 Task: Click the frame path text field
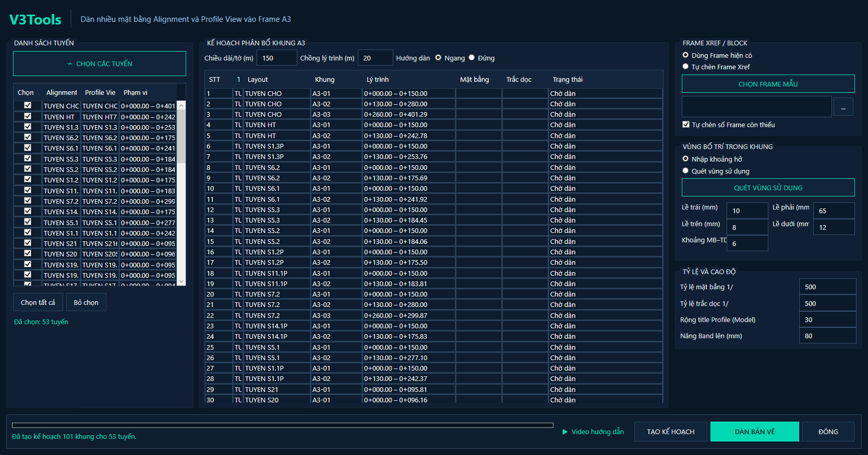coord(757,107)
